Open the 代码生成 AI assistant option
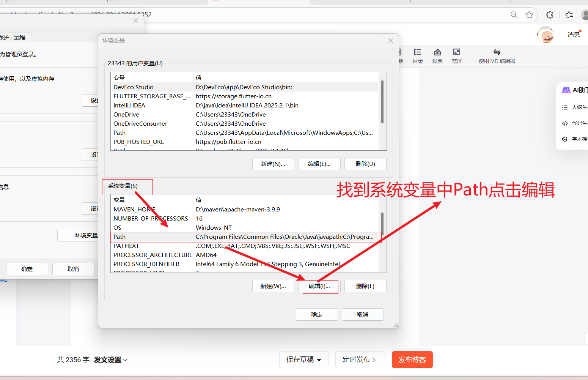Screen dimensions: 588x380 pos(574,123)
